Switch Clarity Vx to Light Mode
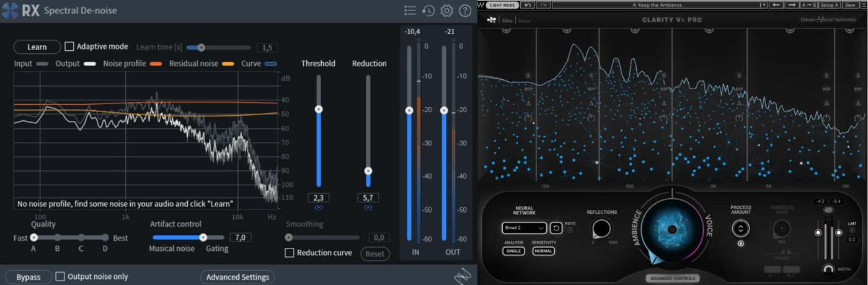The width and height of the screenshot is (868, 285). click(x=502, y=5)
